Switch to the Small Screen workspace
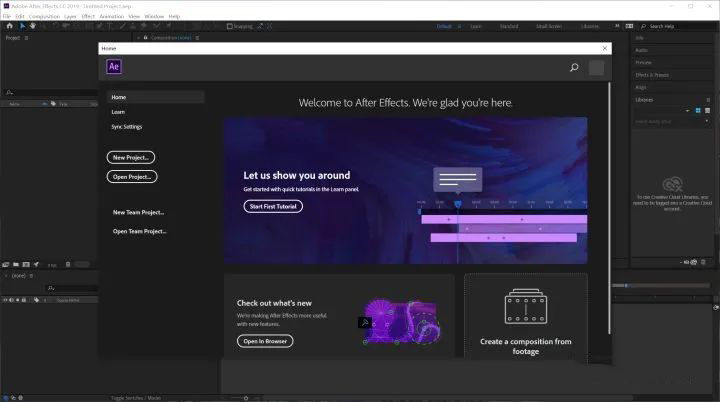Screen dimensions: 720x402 [x=549, y=26]
